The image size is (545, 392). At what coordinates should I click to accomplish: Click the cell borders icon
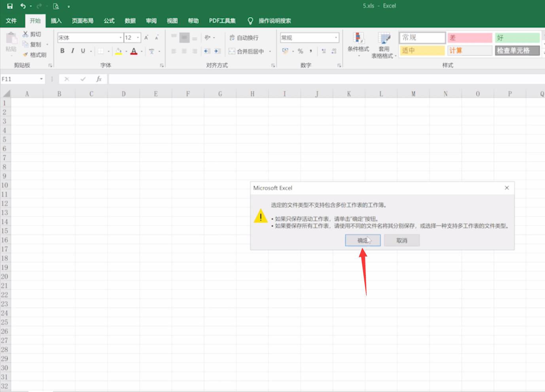point(101,51)
